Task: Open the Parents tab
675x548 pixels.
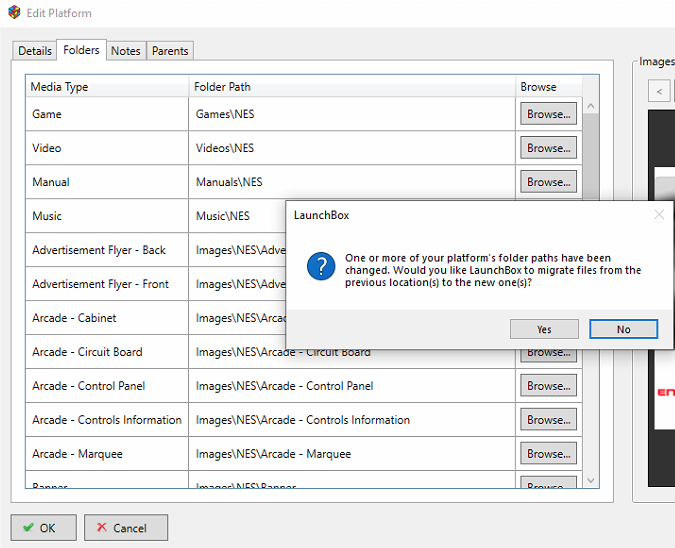Action: [170, 51]
